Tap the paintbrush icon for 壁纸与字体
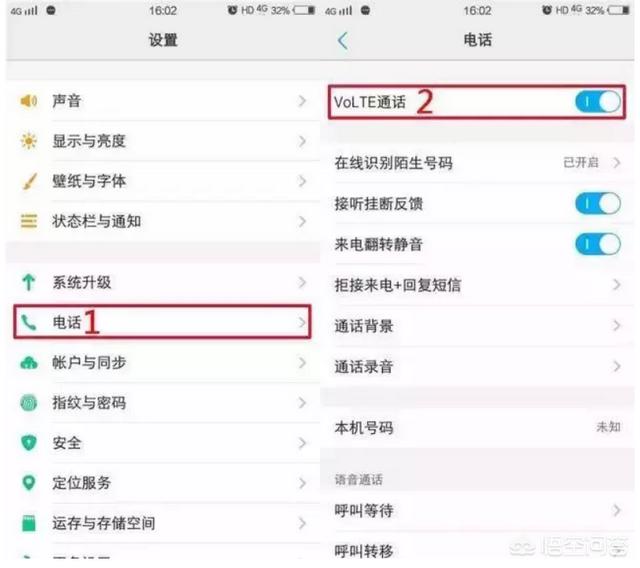 29,181
